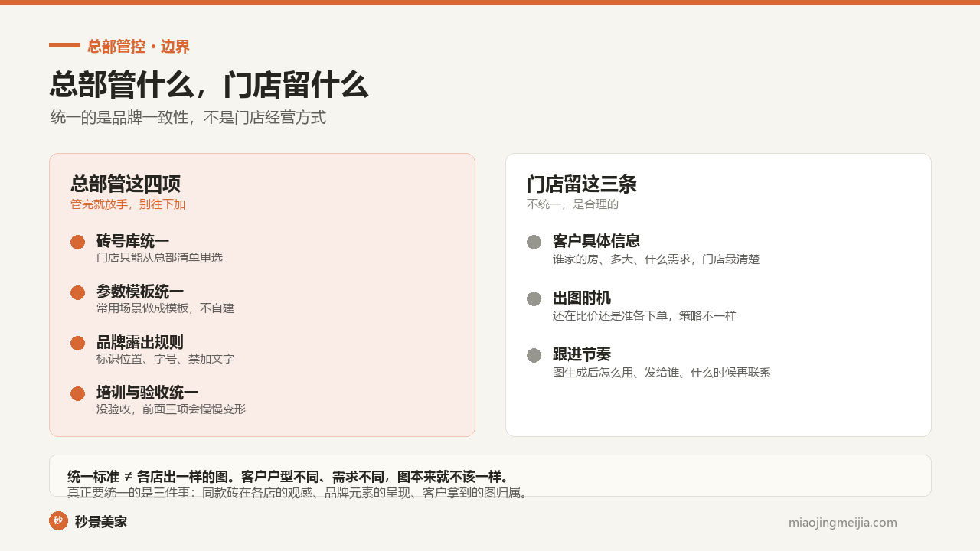
Task: Select the section label 总部管控 · 边界
Action: [139, 47]
